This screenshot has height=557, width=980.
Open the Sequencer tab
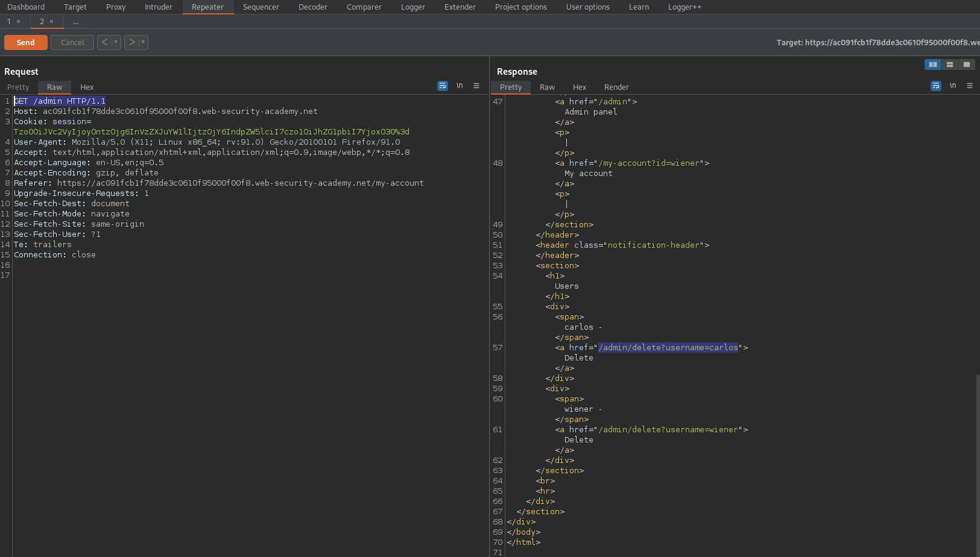pos(261,7)
